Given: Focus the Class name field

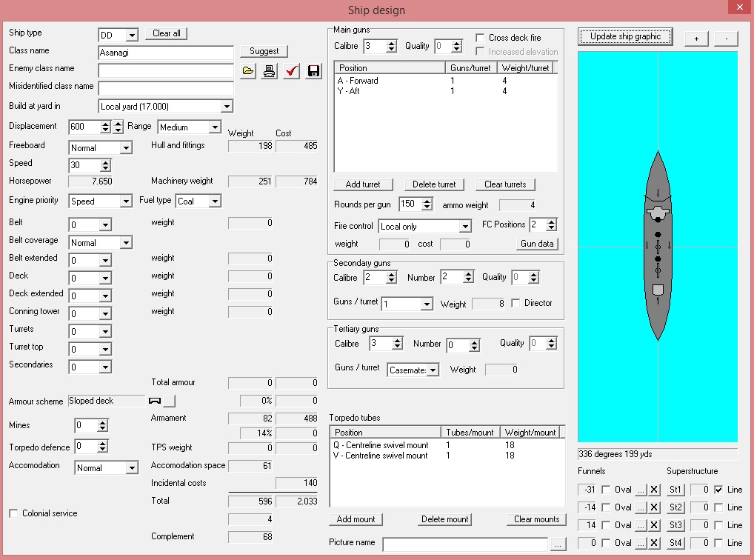Looking at the screenshot, I should click(x=166, y=53).
